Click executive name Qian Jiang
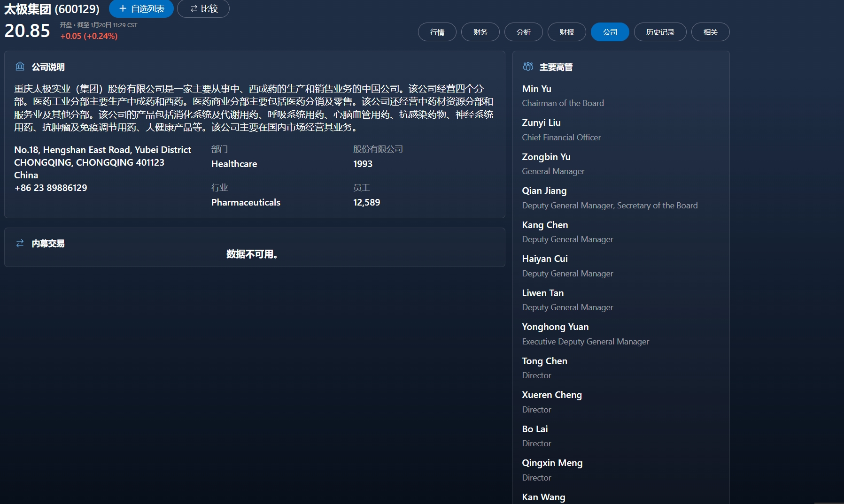 pyautogui.click(x=544, y=191)
